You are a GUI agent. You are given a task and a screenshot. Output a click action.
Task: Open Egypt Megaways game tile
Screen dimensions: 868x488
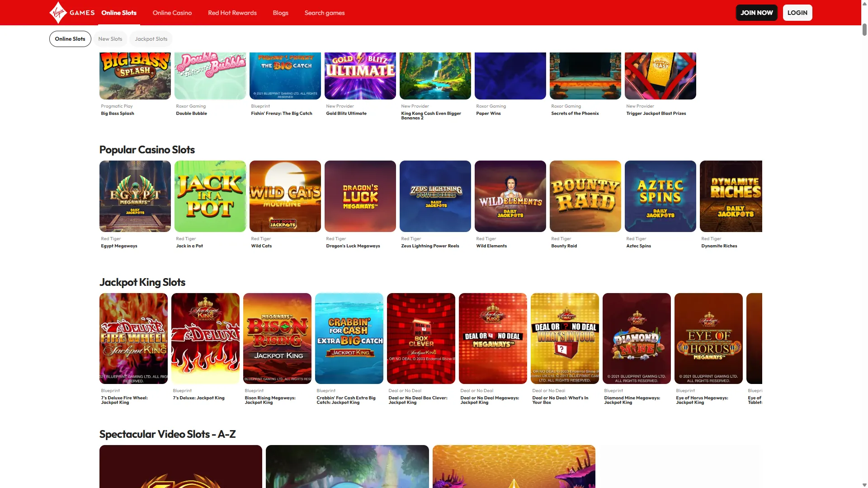pyautogui.click(x=135, y=196)
